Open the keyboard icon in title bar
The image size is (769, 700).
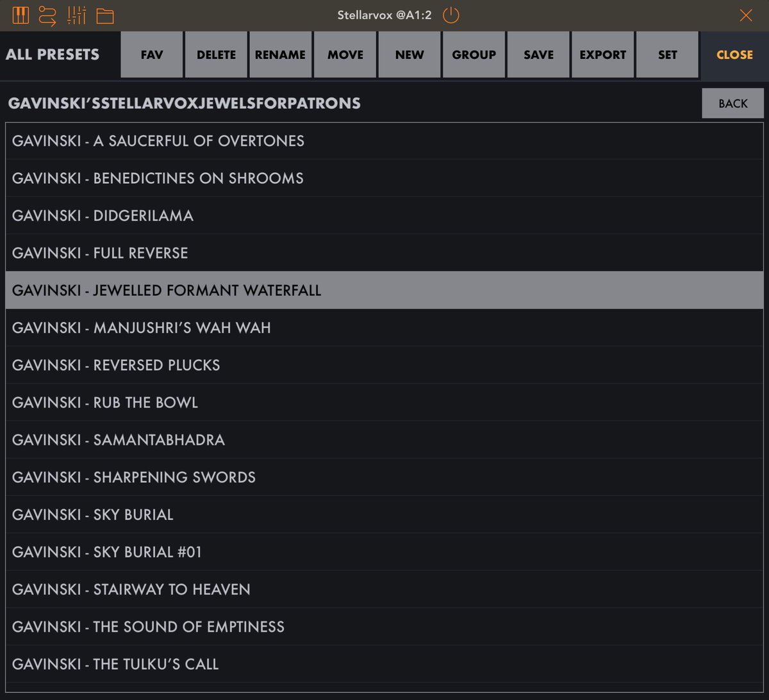pyautogui.click(x=21, y=15)
